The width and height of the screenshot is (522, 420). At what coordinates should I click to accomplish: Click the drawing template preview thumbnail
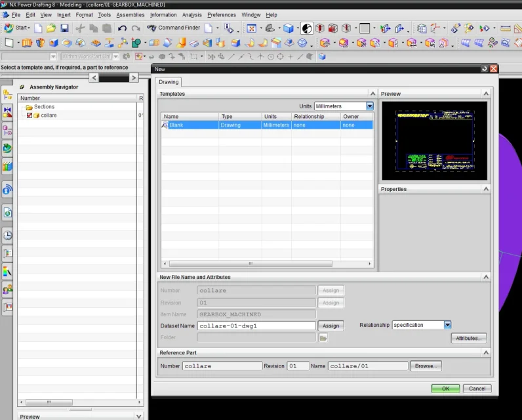434,141
